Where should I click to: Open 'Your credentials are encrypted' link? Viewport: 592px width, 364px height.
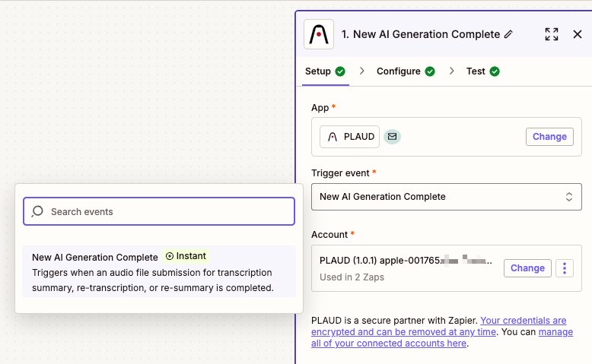[439, 326]
